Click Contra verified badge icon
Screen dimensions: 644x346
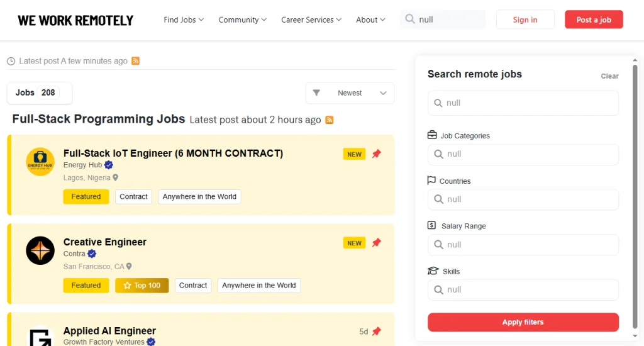pos(92,254)
